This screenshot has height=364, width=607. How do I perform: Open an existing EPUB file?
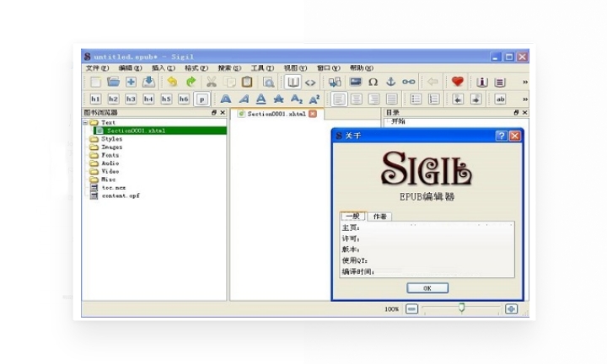[x=113, y=82]
